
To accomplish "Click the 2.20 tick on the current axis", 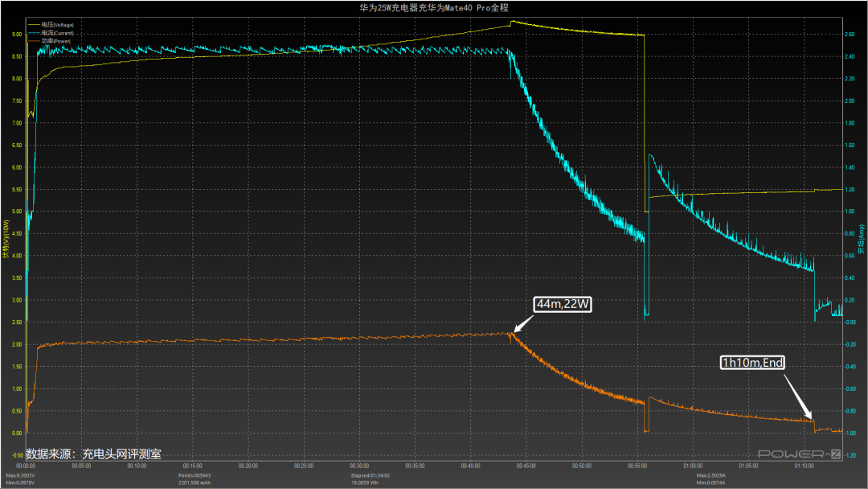I will click(x=850, y=79).
